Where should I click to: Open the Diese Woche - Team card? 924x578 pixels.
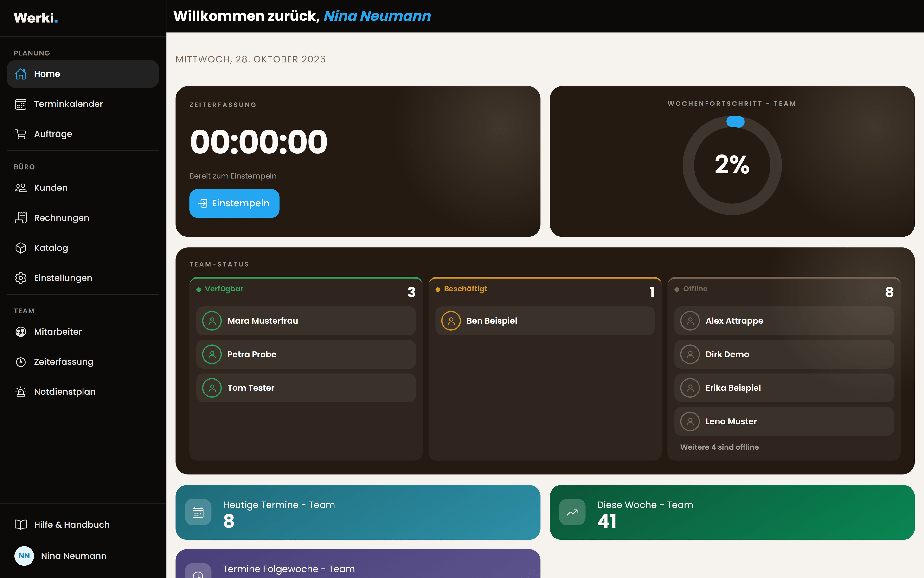click(x=732, y=512)
